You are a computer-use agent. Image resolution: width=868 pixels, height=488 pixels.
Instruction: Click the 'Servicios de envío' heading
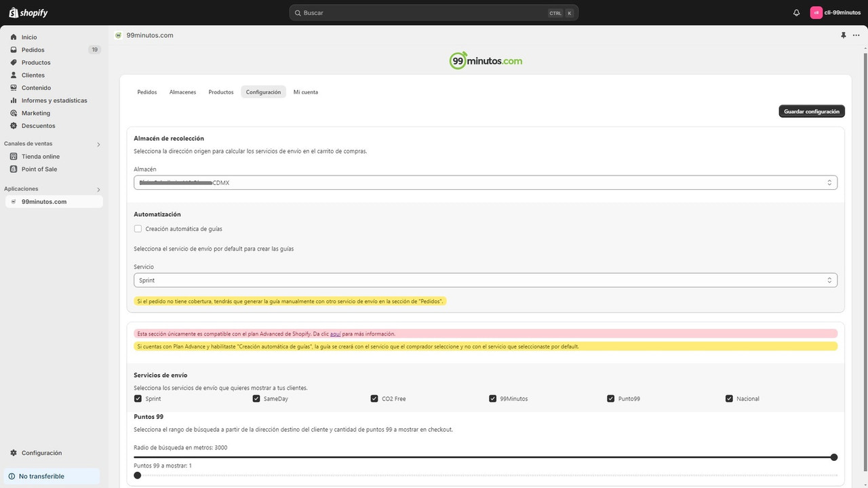pos(161,375)
